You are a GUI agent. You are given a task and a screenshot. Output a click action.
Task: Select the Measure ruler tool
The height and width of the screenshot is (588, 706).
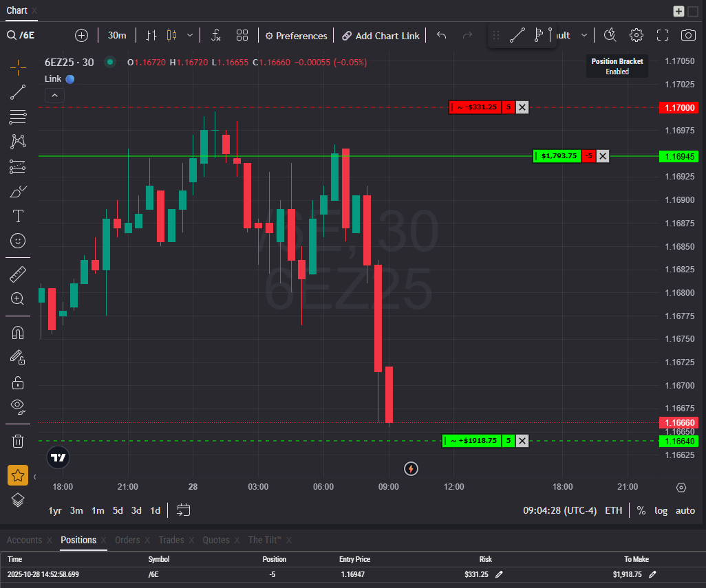pyautogui.click(x=18, y=274)
